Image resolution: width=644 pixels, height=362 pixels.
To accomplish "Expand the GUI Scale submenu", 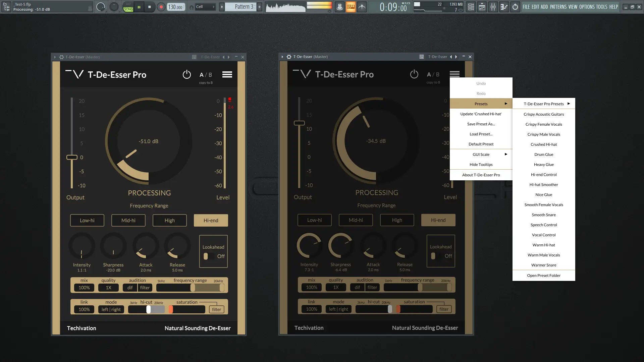I will coord(481,155).
